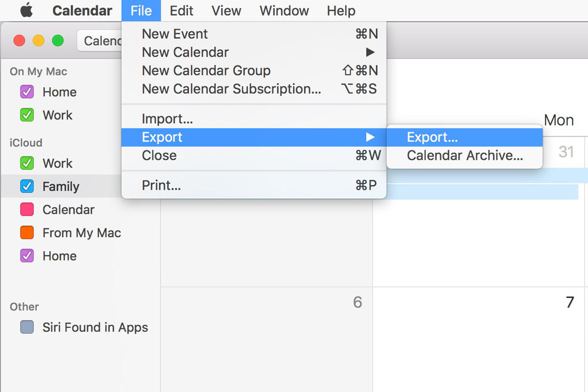Select day 6 in calendar grid
The image size is (588, 392).
click(x=358, y=302)
